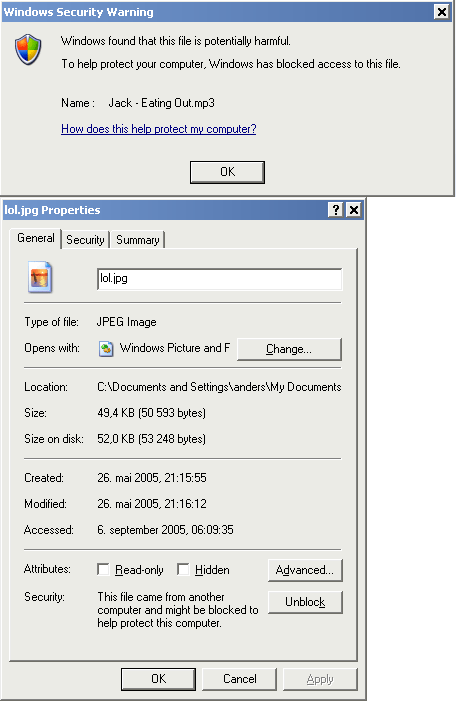Confirm OK in the Security Warning dialog
This screenshot has width=456, height=701.
[227, 172]
